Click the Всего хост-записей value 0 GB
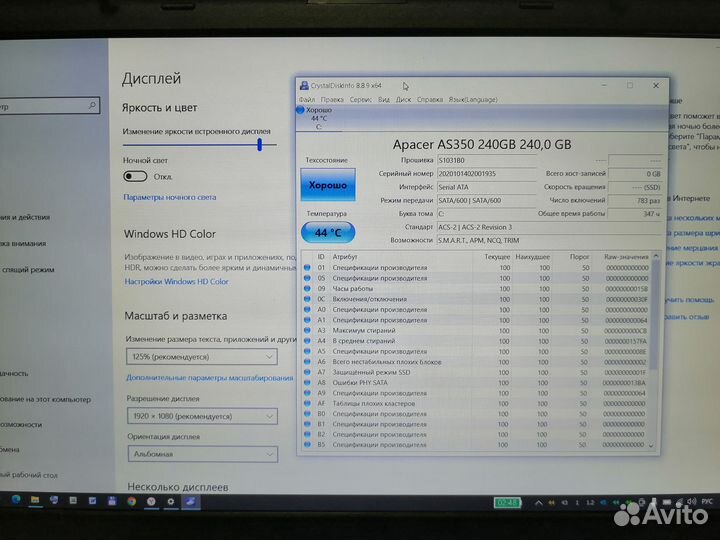 tap(635, 174)
